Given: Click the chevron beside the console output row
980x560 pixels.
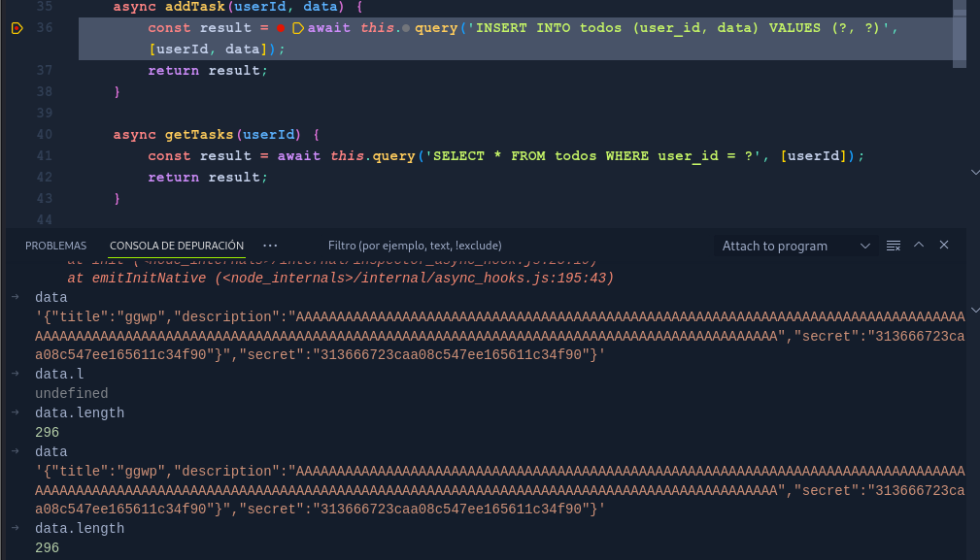Looking at the screenshot, I should (x=974, y=308).
